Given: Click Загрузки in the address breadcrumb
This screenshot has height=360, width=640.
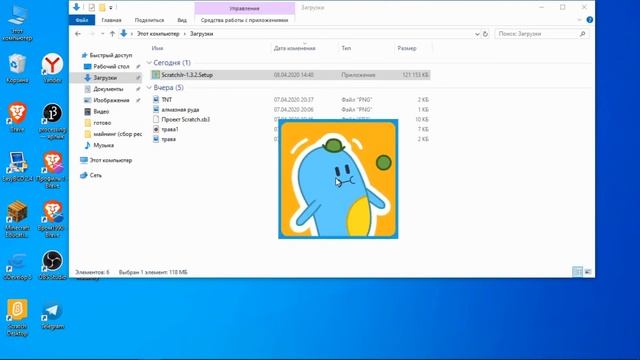Looking at the screenshot, I should coord(202,34).
